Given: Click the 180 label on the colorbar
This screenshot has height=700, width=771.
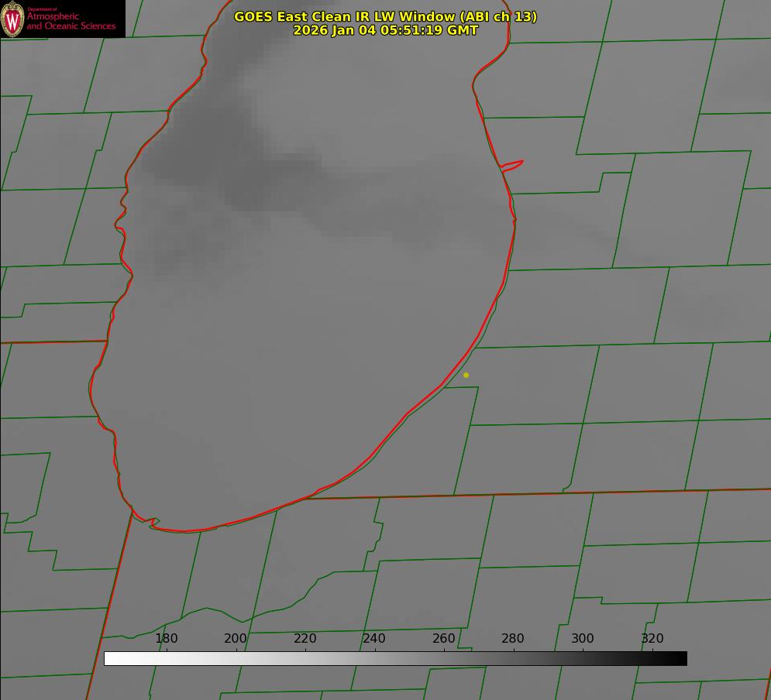Looking at the screenshot, I should tap(167, 639).
